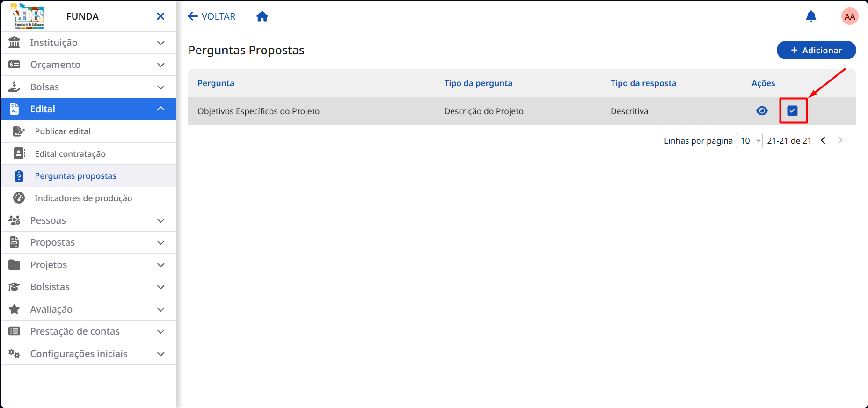Click the Perguntas propostas question-mark icon
Viewport: 868px width, 408px height.
19,176
